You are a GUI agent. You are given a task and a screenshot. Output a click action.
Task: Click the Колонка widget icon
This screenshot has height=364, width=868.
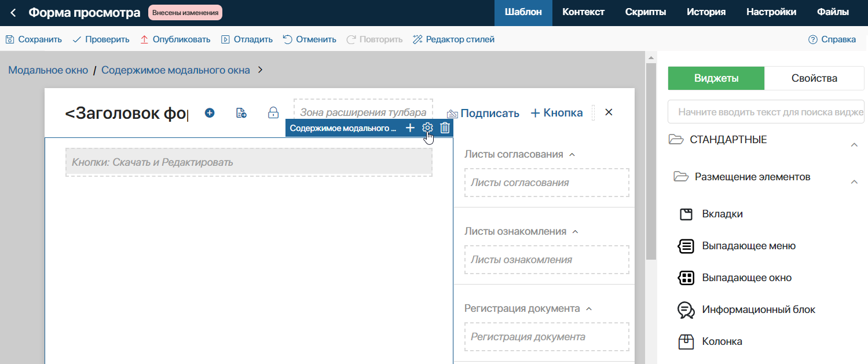(686, 341)
